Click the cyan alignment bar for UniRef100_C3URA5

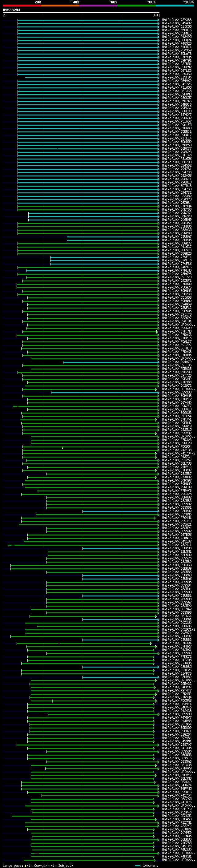(113, 240)
